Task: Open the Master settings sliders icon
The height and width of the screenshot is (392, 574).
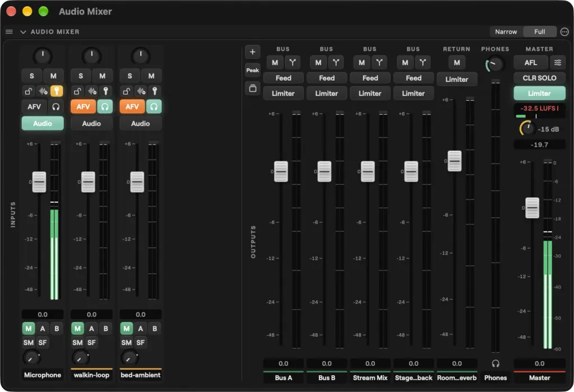Action: [x=558, y=63]
